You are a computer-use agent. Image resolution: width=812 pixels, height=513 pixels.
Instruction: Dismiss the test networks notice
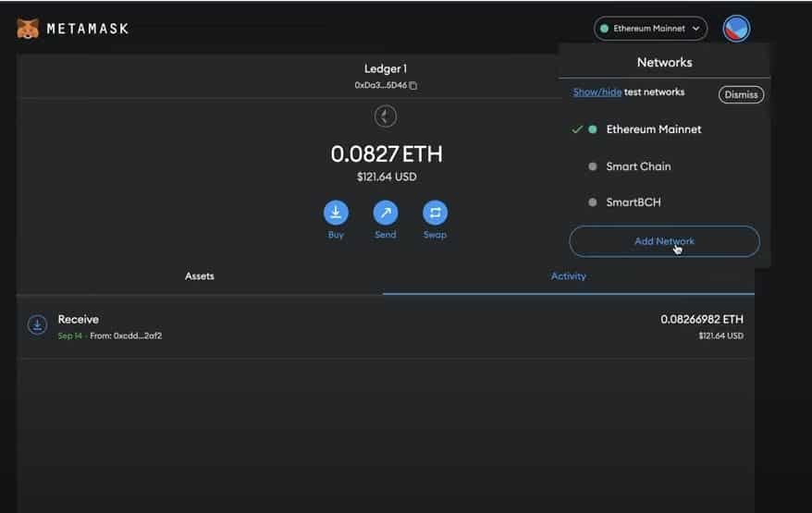pyautogui.click(x=741, y=94)
